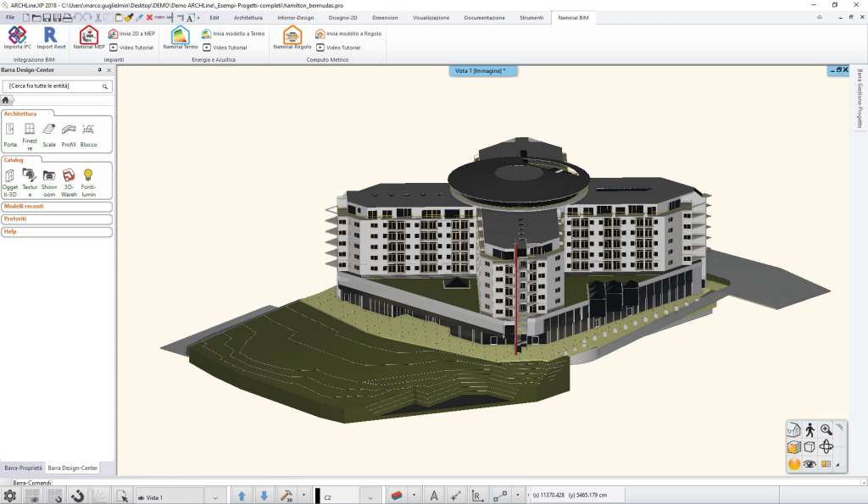The height and width of the screenshot is (504, 868).
Task: Expand the Help section in Design-Center
Action: (57, 232)
